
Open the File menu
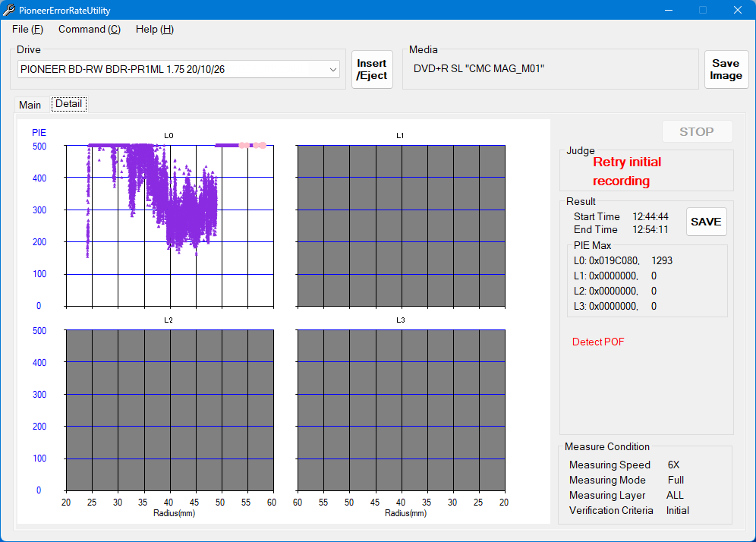[27, 29]
